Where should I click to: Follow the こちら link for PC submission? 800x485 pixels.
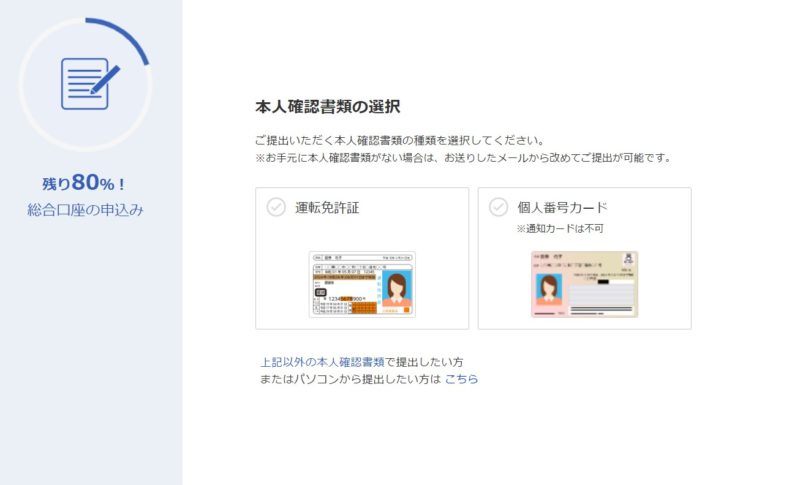(x=461, y=379)
